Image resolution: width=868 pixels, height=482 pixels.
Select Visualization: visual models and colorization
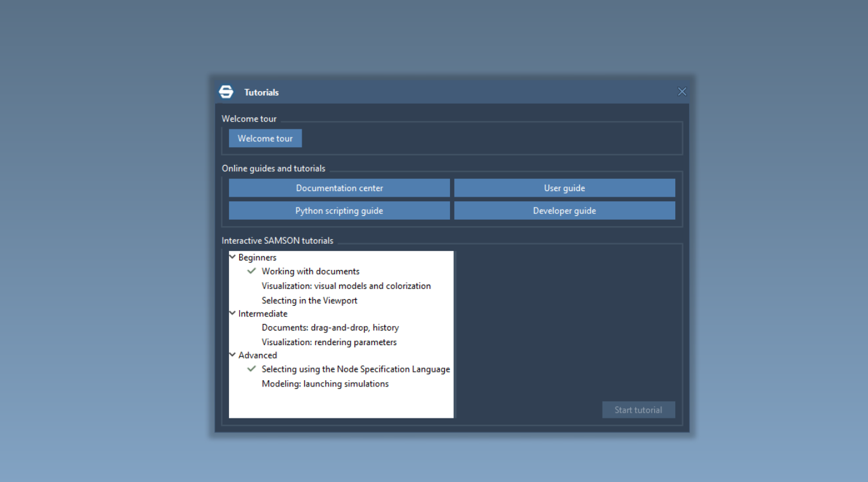(346, 286)
